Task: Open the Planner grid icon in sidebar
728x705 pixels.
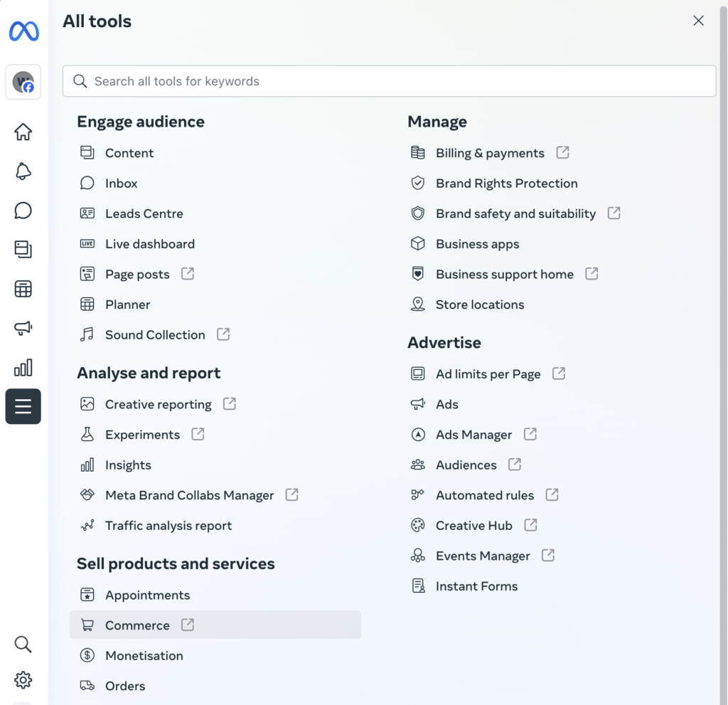Action: click(x=23, y=289)
